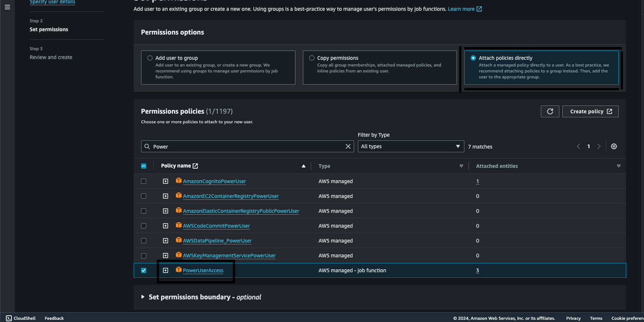Check AmazonElasticContainerRegistryPublicPowerUser checkbox
The image size is (644, 322).
coord(144,211)
